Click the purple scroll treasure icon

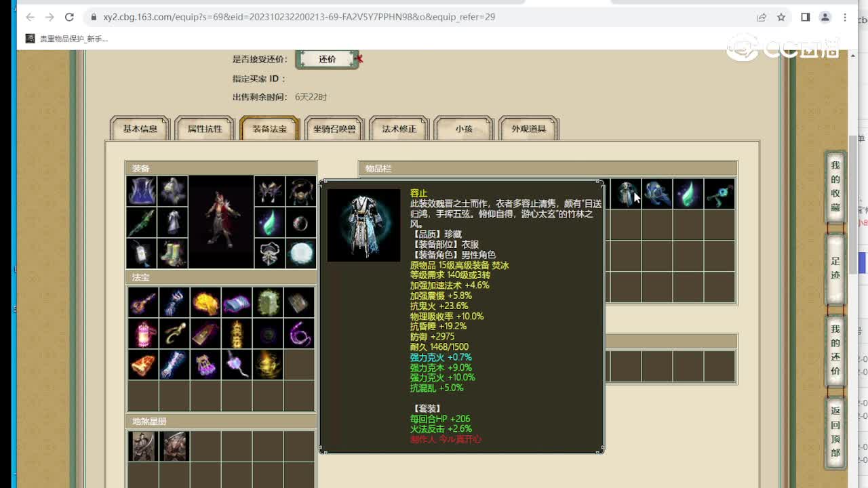pyautogui.click(x=237, y=302)
